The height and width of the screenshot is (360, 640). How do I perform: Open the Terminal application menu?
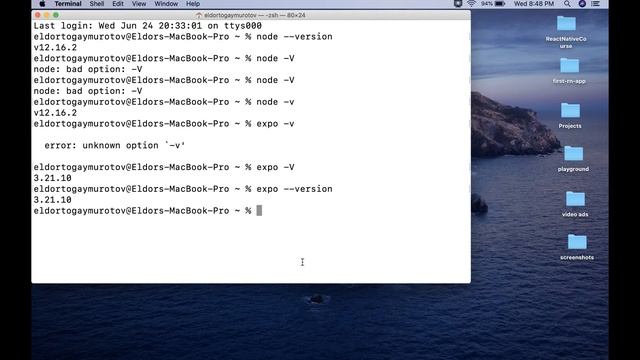68,4
